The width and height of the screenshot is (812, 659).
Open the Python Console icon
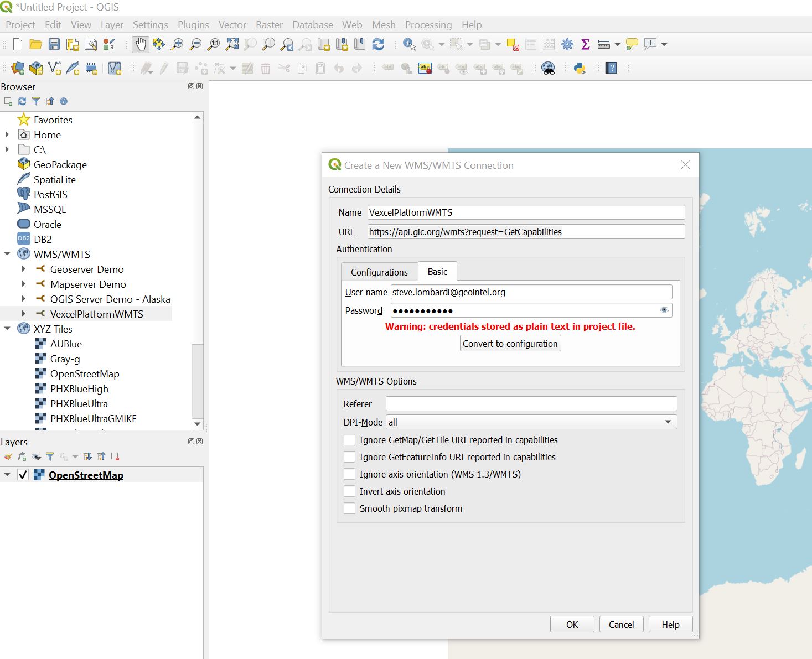(580, 68)
